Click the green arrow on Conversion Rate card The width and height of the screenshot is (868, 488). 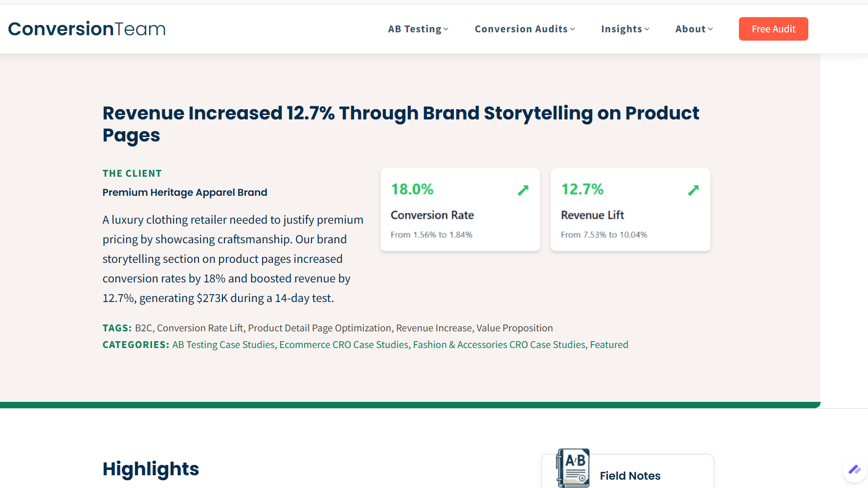coord(523,190)
